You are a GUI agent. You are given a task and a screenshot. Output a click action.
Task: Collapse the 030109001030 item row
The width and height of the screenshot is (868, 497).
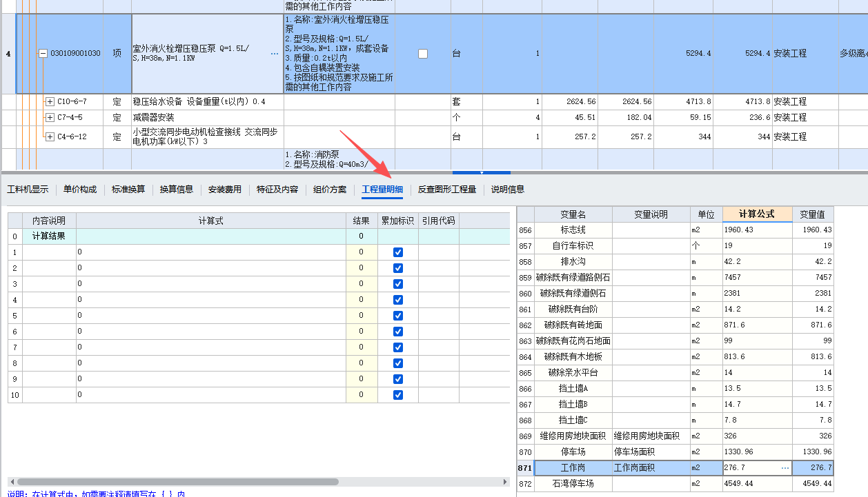[43, 53]
